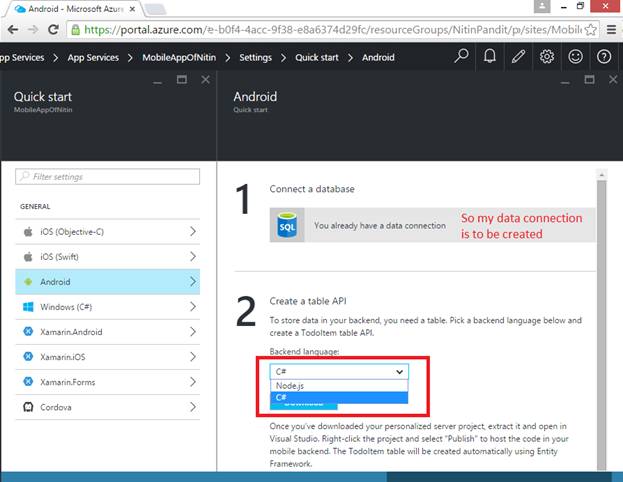The height and width of the screenshot is (482, 623).
Task: Click the Apple icon beside iOS (Swift)
Action: click(28, 257)
